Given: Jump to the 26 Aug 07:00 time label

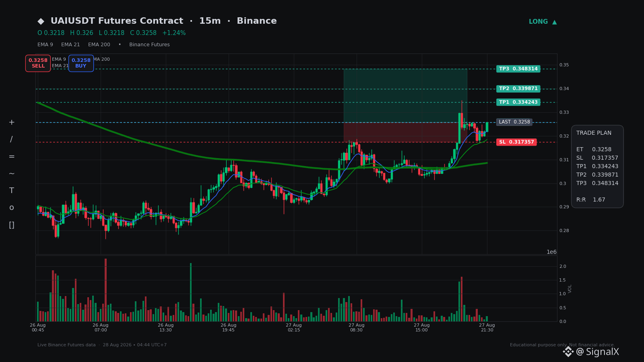Looking at the screenshot, I should 101,327.
